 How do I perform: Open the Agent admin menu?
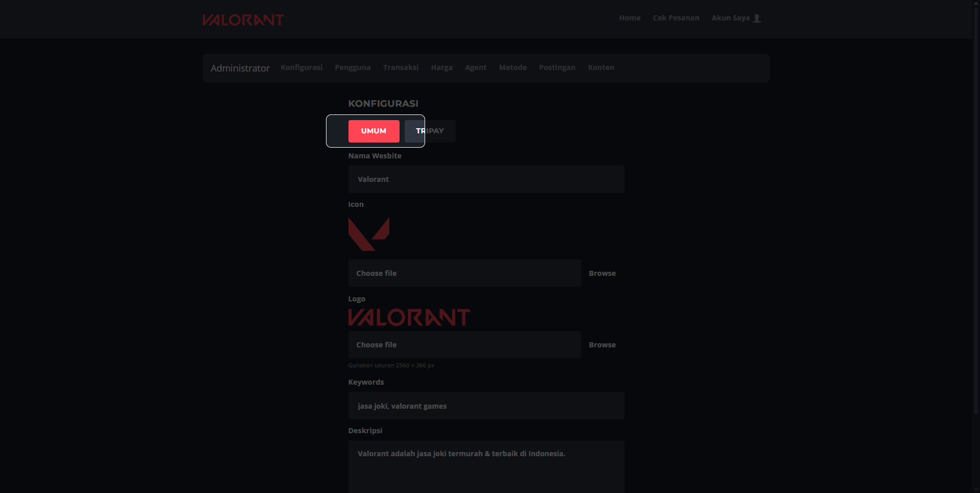coord(476,67)
